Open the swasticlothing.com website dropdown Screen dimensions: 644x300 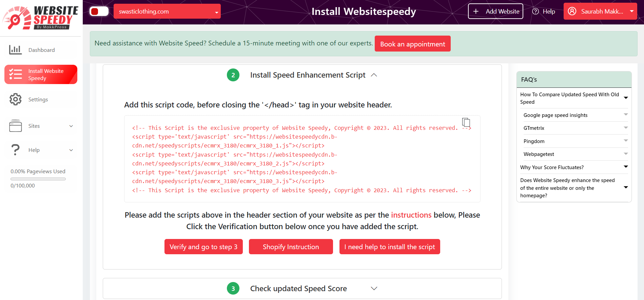(167, 12)
